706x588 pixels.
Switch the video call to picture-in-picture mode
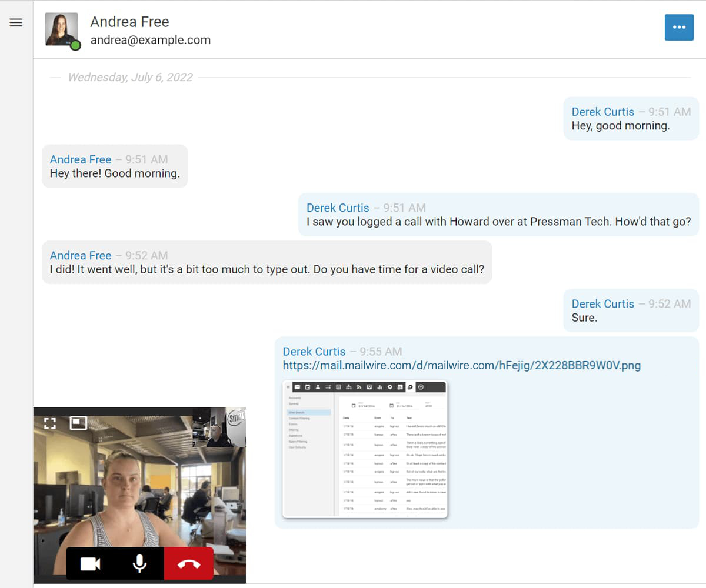coord(78,422)
